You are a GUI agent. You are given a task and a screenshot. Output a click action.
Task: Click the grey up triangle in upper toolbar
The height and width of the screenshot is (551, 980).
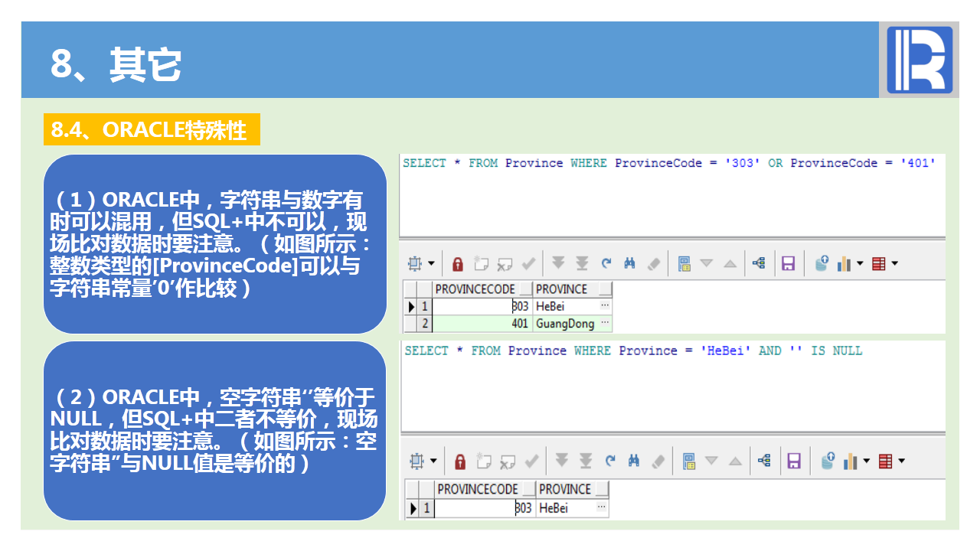[x=730, y=264]
